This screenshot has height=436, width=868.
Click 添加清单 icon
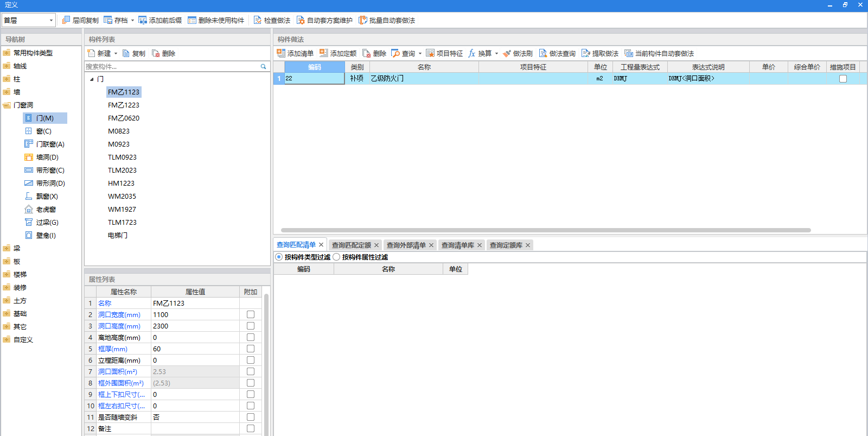point(281,53)
